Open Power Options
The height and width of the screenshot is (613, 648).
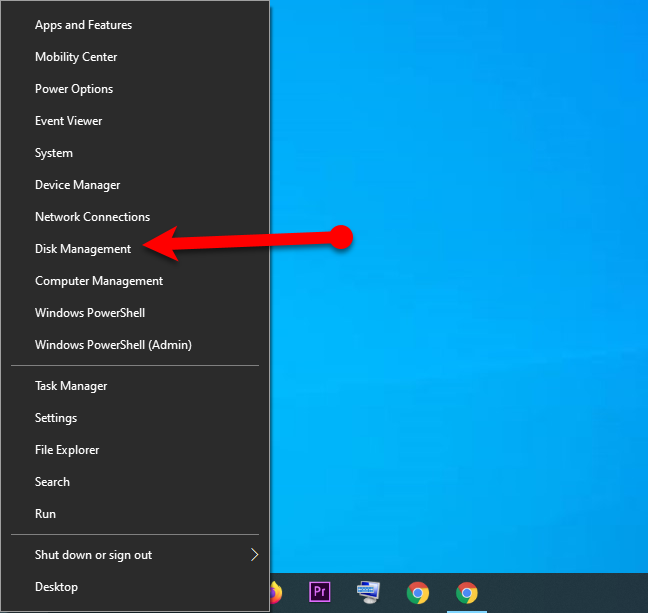[x=74, y=89]
